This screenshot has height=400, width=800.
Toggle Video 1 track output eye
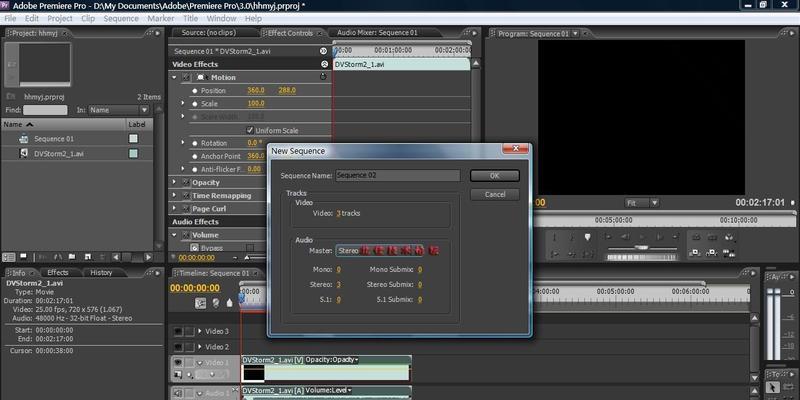[x=179, y=363]
